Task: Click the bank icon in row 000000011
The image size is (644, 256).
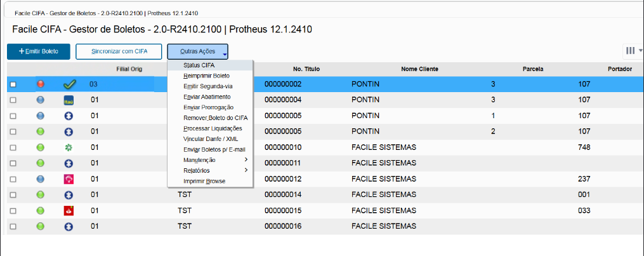Action: click(69, 163)
